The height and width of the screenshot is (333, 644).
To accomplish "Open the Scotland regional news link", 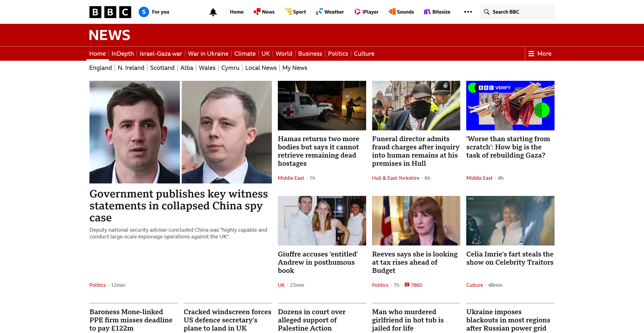I will 162,68.
